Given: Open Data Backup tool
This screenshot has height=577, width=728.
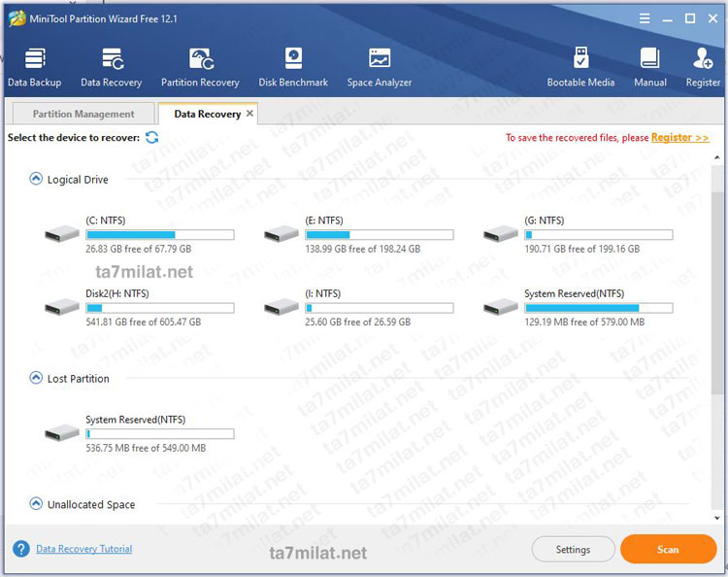Looking at the screenshot, I should coord(34,67).
